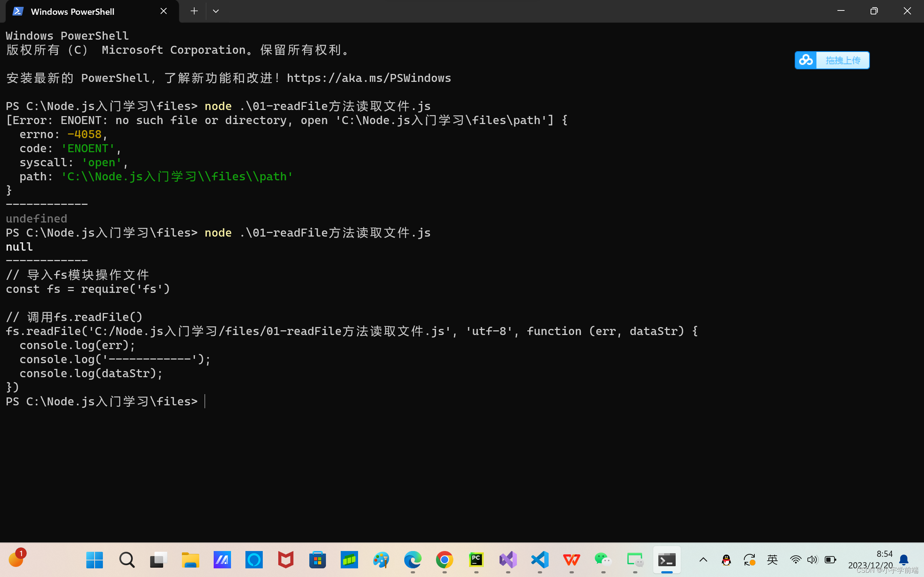Open the volume control in tray
924x577 pixels.
tap(812, 560)
